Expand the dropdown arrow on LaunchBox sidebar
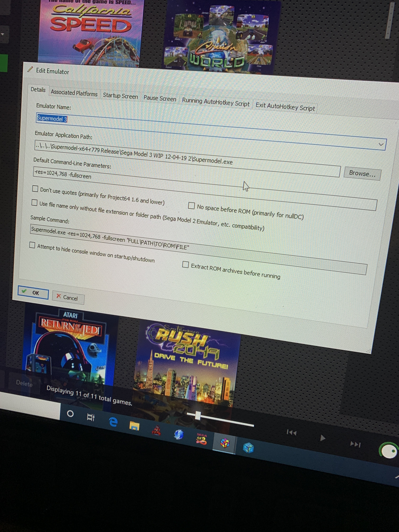 click(2, 34)
